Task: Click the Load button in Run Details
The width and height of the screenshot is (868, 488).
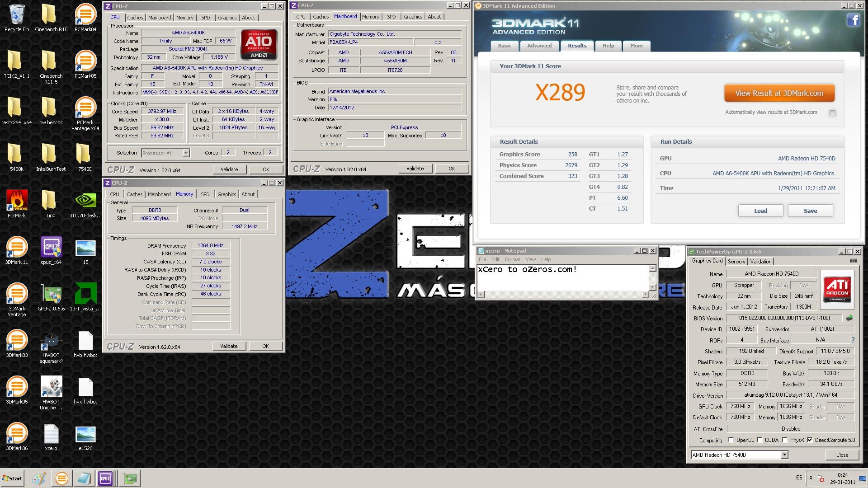Action: (760, 211)
